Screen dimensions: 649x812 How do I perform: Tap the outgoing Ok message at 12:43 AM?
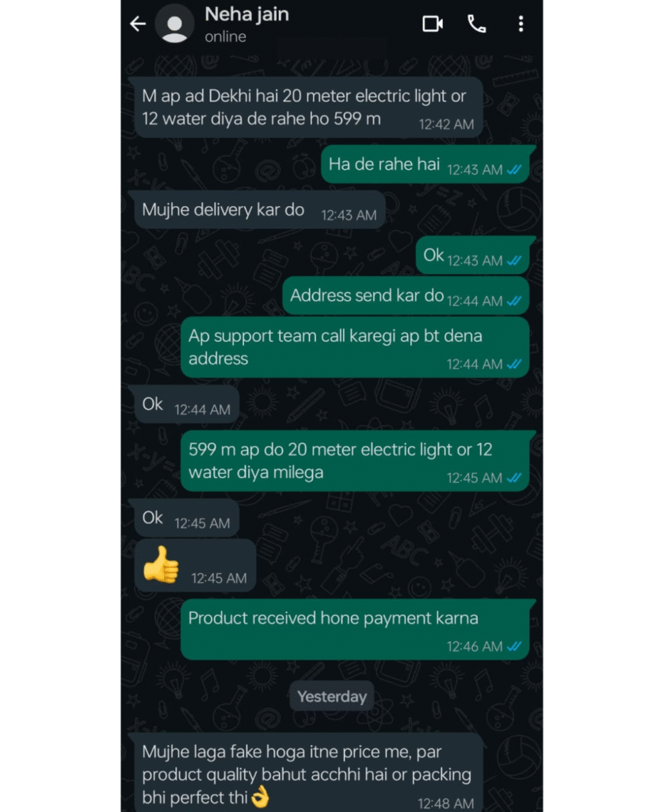tap(472, 255)
